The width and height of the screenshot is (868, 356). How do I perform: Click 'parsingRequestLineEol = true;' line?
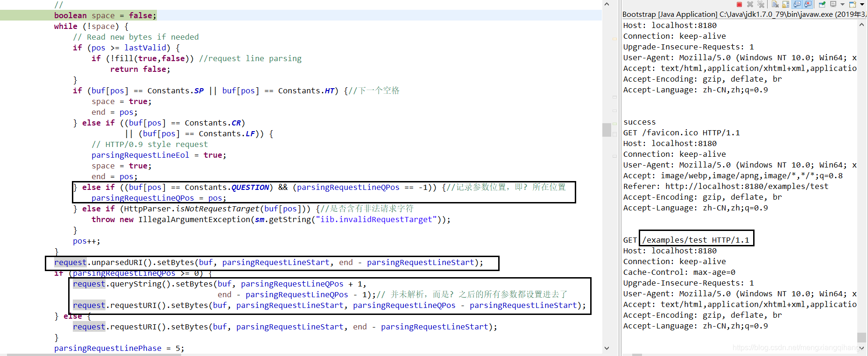click(x=159, y=155)
